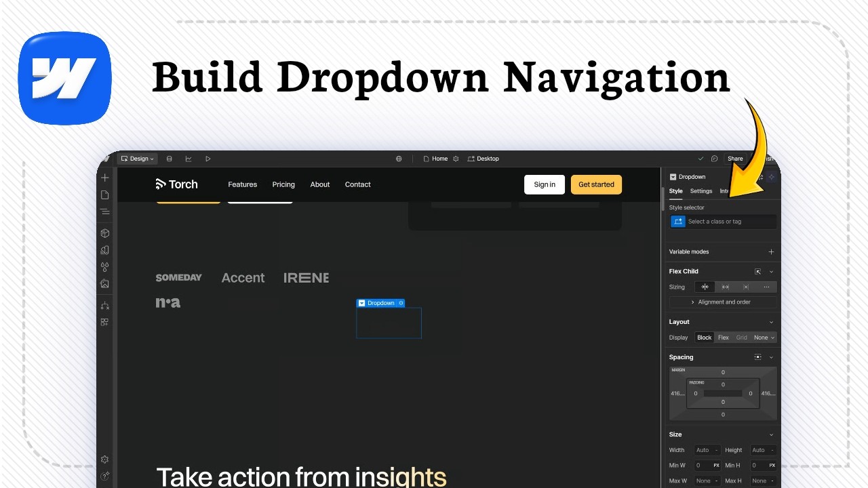Open the Style selectors drops icon
This screenshot has height=488, width=868.
pyautogui.click(x=104, y=267)
